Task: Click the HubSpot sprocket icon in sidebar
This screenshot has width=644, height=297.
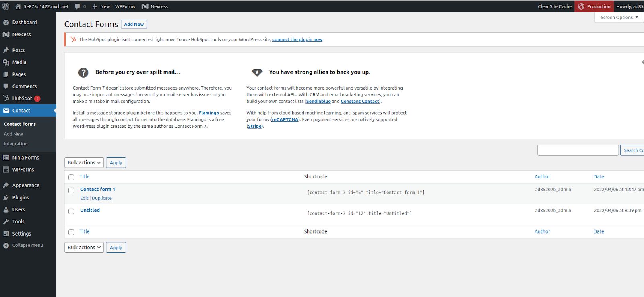Action: pyautogui.click(x=6, y=98)
